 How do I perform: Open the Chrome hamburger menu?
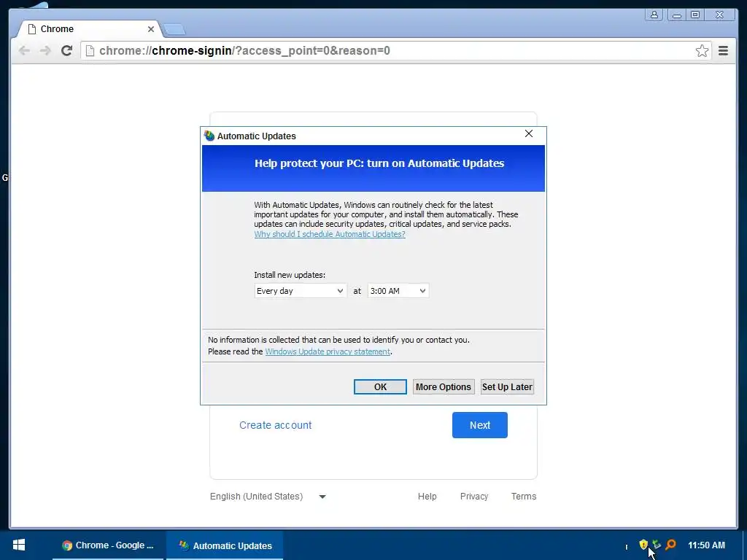[x=723, y=50]
